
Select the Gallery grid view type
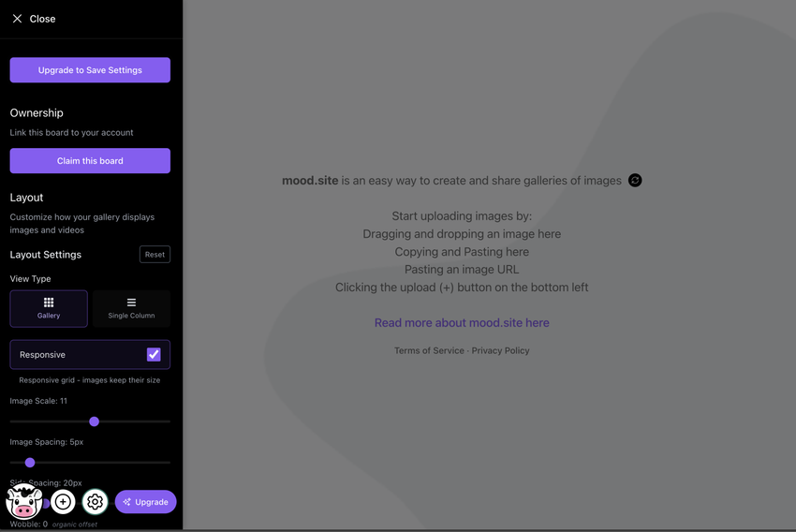point(49,308)
